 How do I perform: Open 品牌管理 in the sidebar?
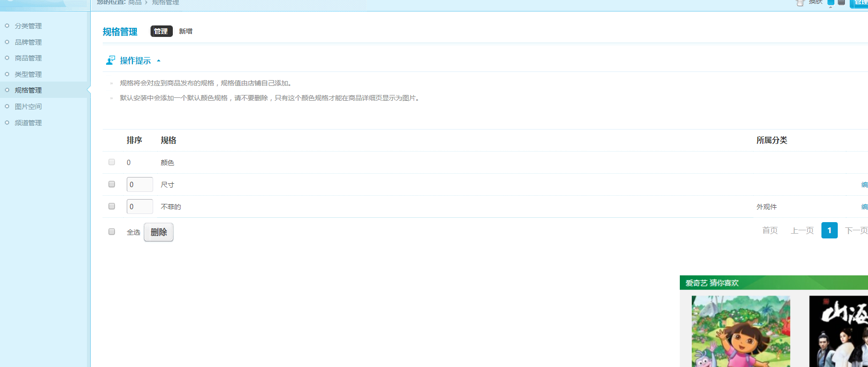28,42
